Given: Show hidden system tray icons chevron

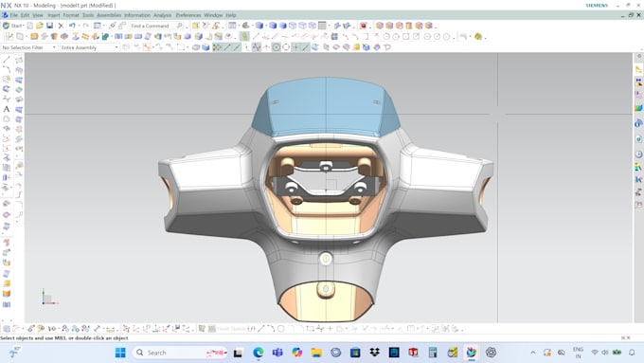Looking at the screenshot, I should [533, 353].
